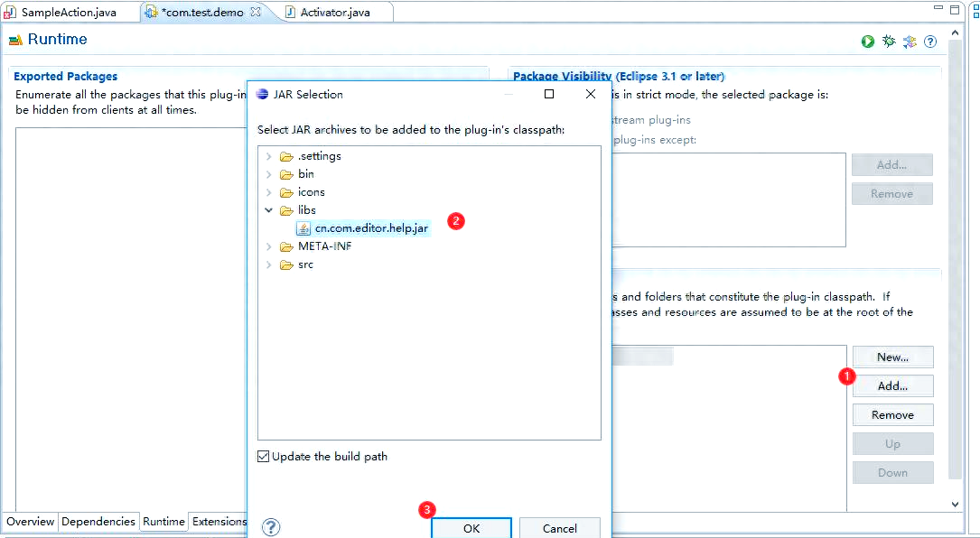The width and height of the screenshot is (980, 538).
Task: Click the Down button in classpath section
Action: (892, 472)
